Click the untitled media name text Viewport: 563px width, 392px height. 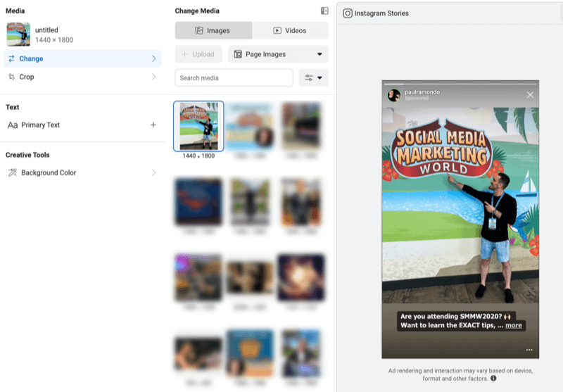tap(46, 30)
